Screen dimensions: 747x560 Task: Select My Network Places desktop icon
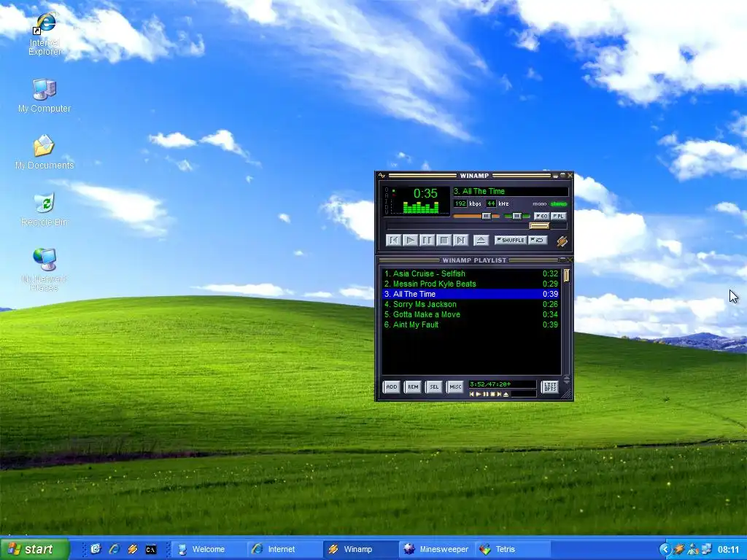[x=44, y=270]
